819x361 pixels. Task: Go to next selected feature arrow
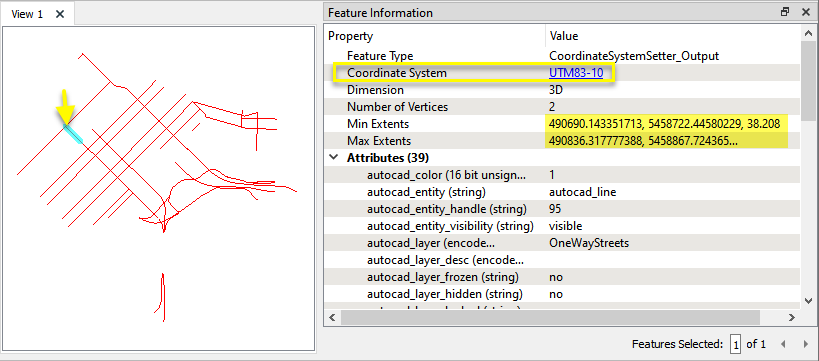805,344
